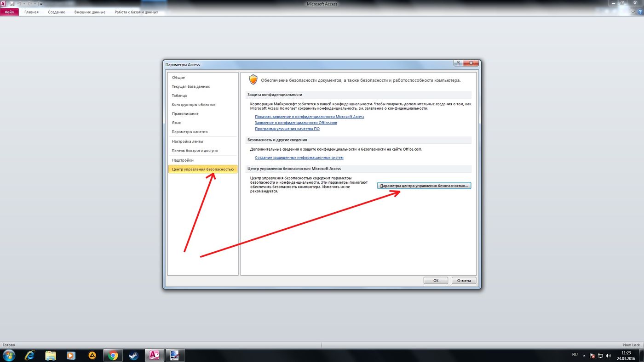Open the Paint taskbar icon next to Access
The width and height of the screenshot is (644, 362).
pyautogui.click(x=175, y=355)
